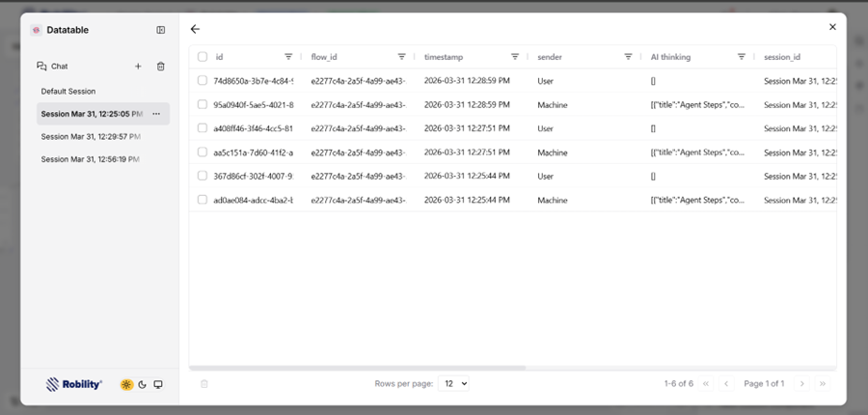Select the checkbox for row ad0ae084
Viewport: 868px width, 415px height.
(x=203, y=200)
